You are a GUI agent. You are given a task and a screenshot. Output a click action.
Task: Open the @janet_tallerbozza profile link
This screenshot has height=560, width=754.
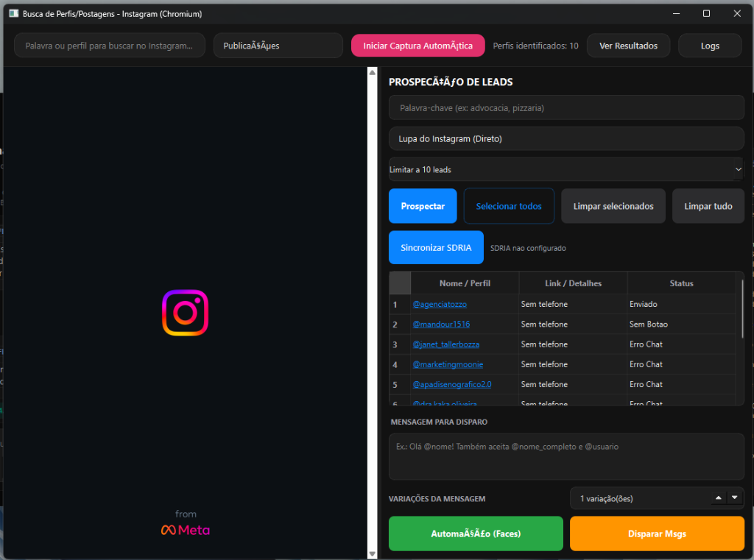tap(445, 344)
